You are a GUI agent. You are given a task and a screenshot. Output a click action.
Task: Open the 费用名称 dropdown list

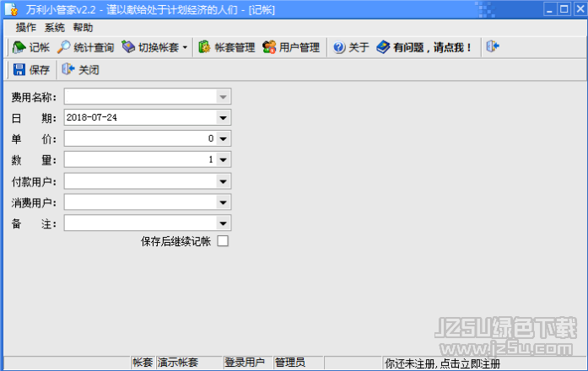point(223,97)
